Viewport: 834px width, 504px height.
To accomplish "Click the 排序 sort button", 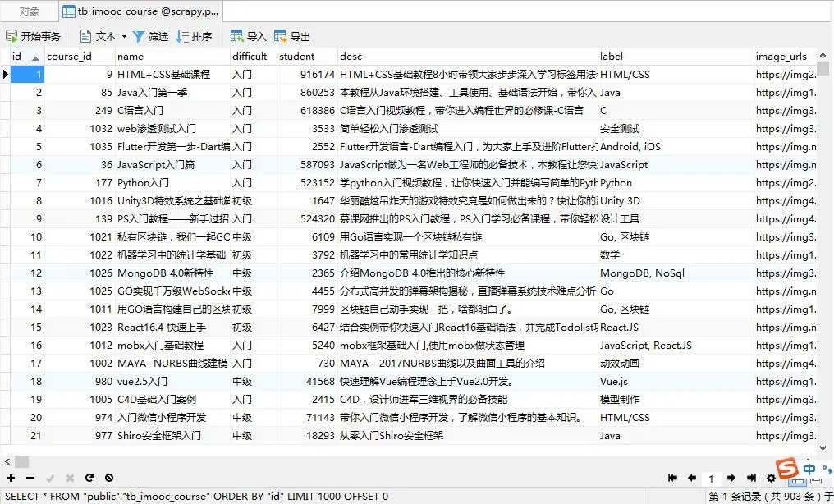I will (195, 36).
